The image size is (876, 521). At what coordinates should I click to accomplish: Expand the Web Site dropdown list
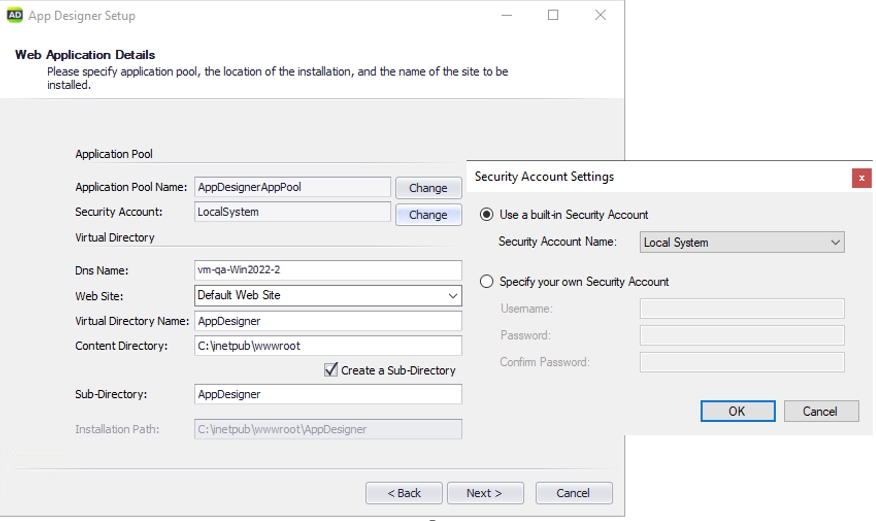[328, 295]
